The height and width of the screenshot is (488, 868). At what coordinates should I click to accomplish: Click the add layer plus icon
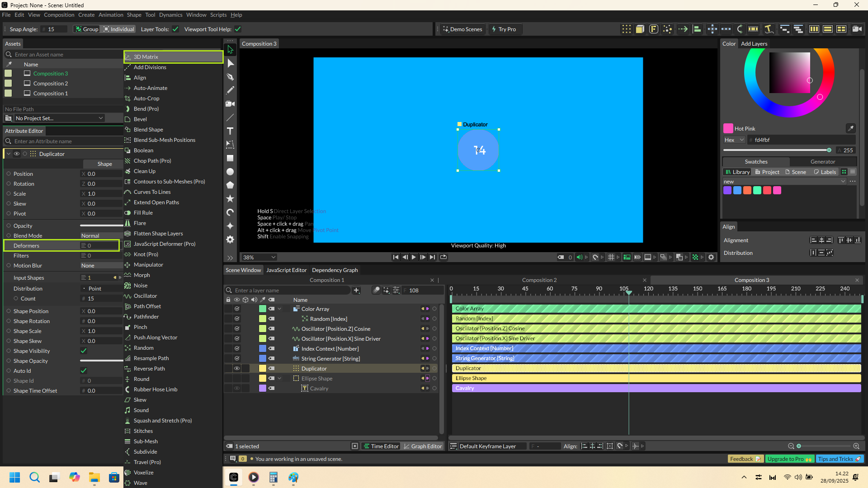click(x=356, y=290)
